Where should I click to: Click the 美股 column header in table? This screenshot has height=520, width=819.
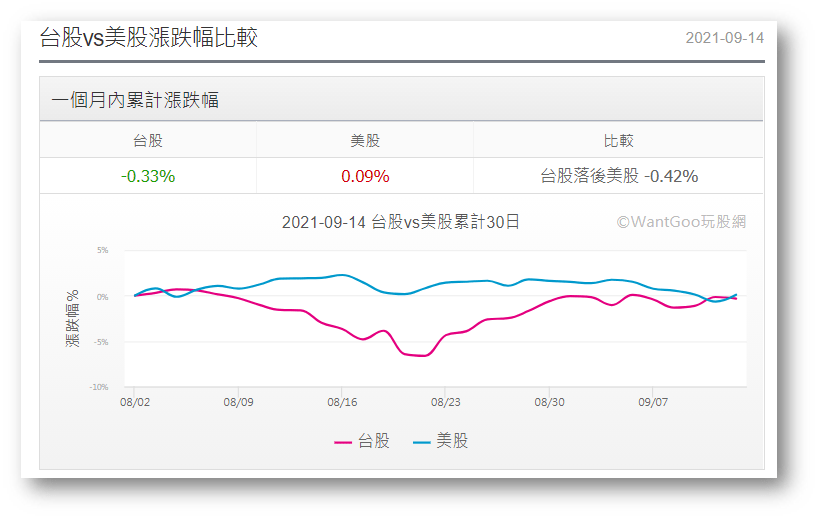pyautogui.click(x=365, y=141)
